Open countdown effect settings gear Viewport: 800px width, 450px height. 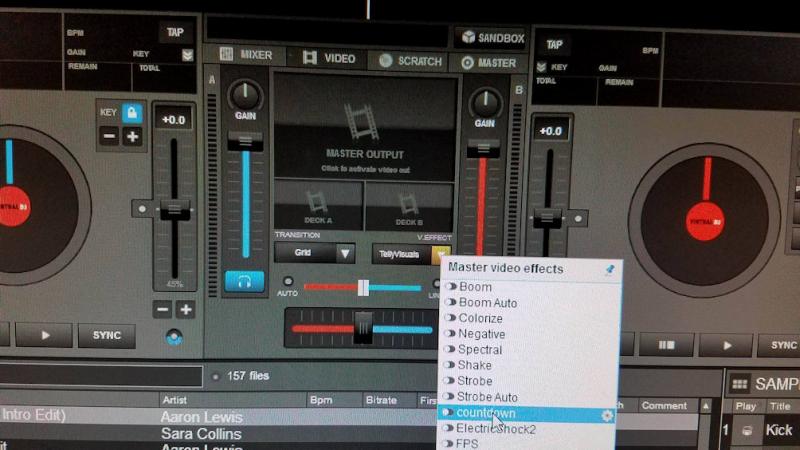point(607,415)
